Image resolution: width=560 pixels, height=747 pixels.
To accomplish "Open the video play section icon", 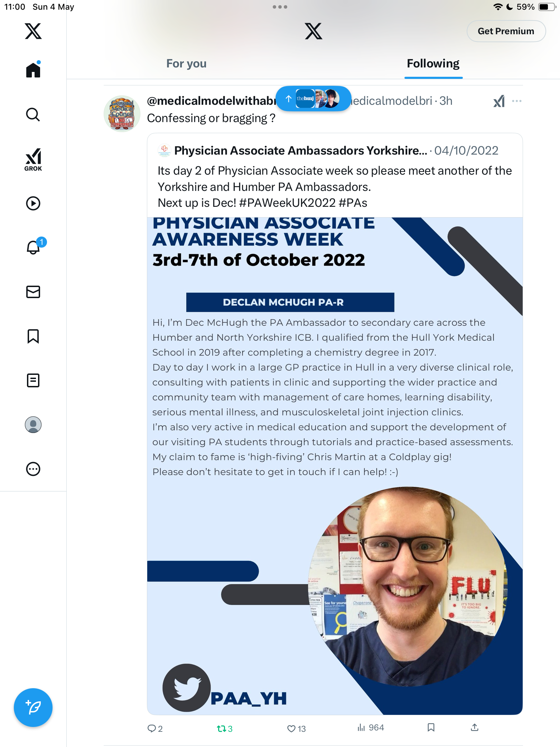I will click(x=33, y=203).
